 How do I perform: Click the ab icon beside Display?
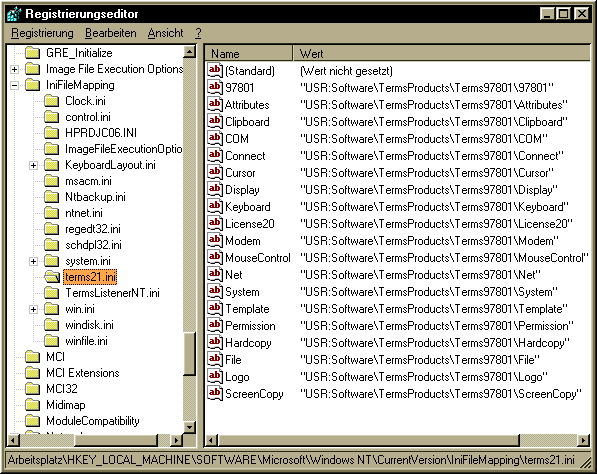coord(215,189)
